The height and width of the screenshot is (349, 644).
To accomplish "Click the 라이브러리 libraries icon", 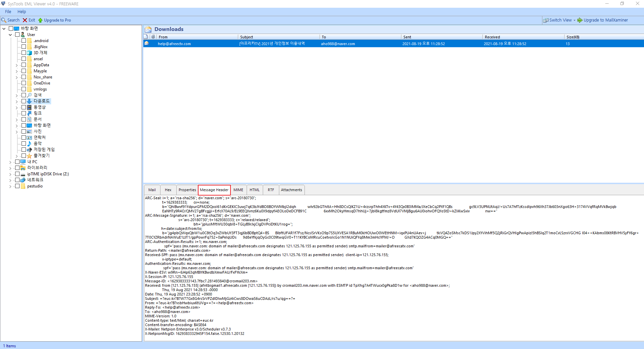I will point(23,168).
